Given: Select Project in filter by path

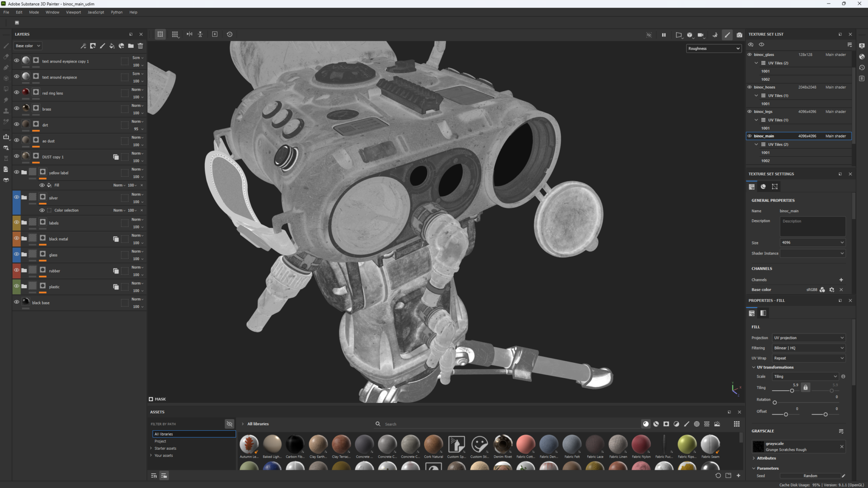Looking at the screenshot, I should coord(160,441).
